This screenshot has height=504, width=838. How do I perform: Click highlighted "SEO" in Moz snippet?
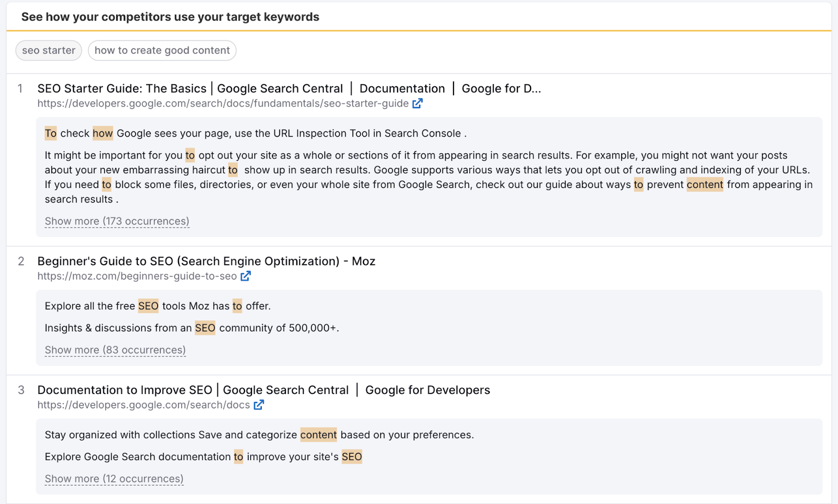[x=148, y=306]
